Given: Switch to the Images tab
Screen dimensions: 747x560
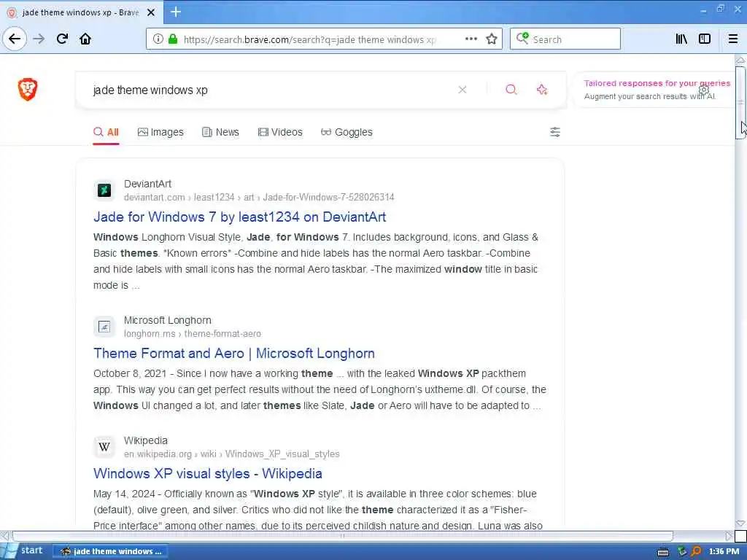Looking at the screenshot, I should tap(160, 133).
